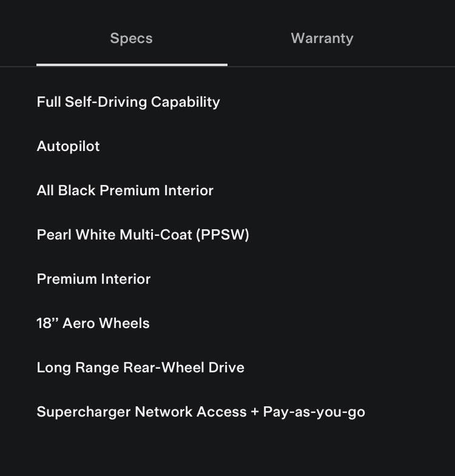Click the word Capability in first spec
This screenshot has width=455, height=476.
[x=185, y=102]
